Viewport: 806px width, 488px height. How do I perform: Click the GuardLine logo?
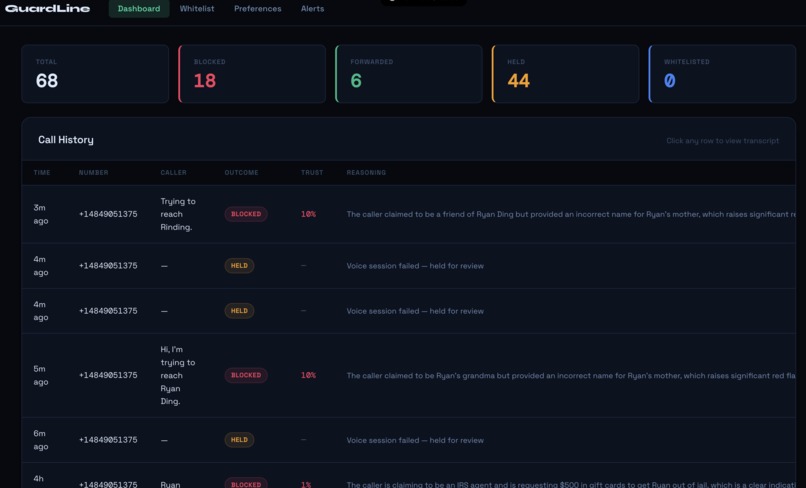click(x=47, y=8)
